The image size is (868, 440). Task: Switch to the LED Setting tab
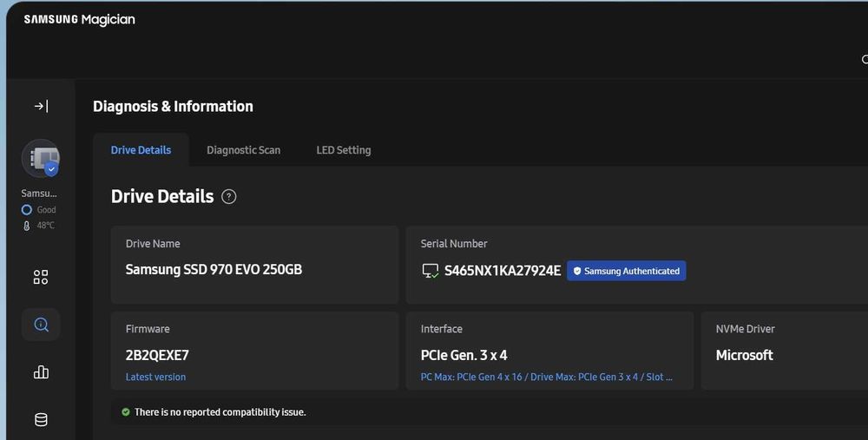pos(344,150)
